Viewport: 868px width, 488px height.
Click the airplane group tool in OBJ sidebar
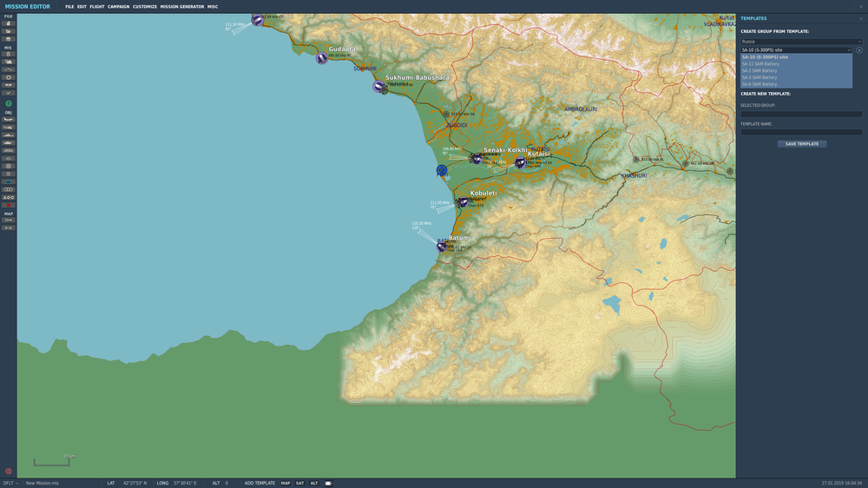(x=9, y=119)
